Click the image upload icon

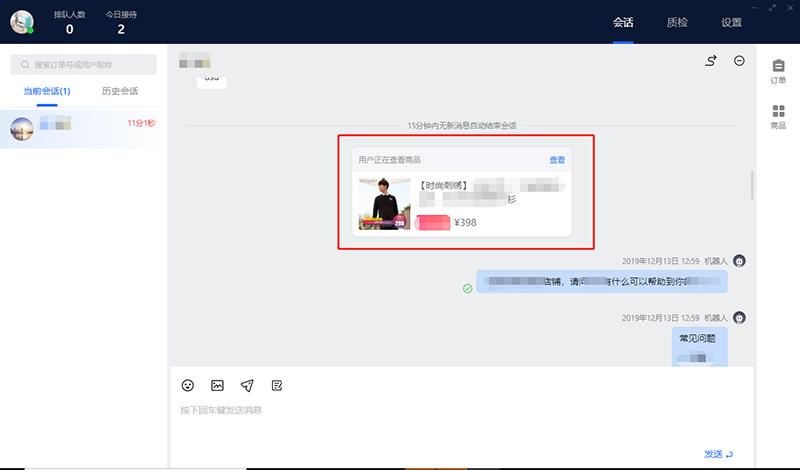217,385
